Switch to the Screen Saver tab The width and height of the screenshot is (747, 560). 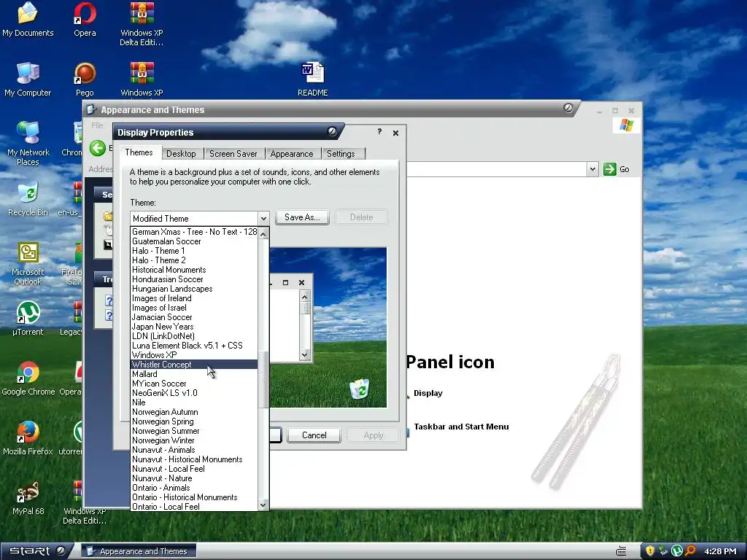coord(233,153)
